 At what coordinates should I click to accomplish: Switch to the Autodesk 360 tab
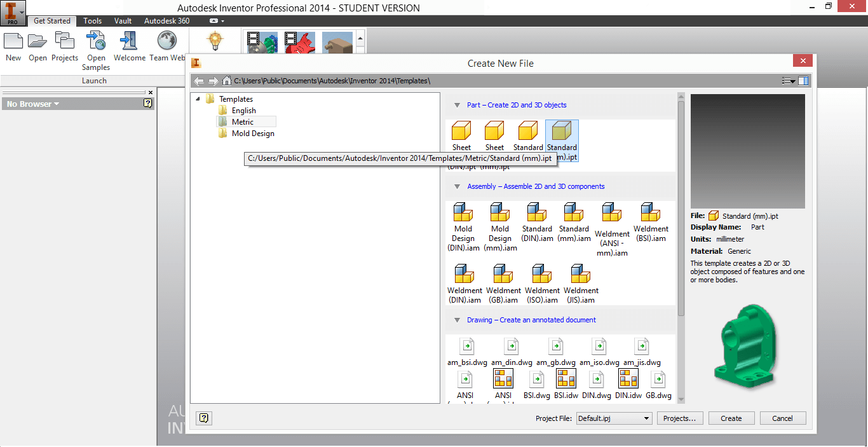coord(166,21)
